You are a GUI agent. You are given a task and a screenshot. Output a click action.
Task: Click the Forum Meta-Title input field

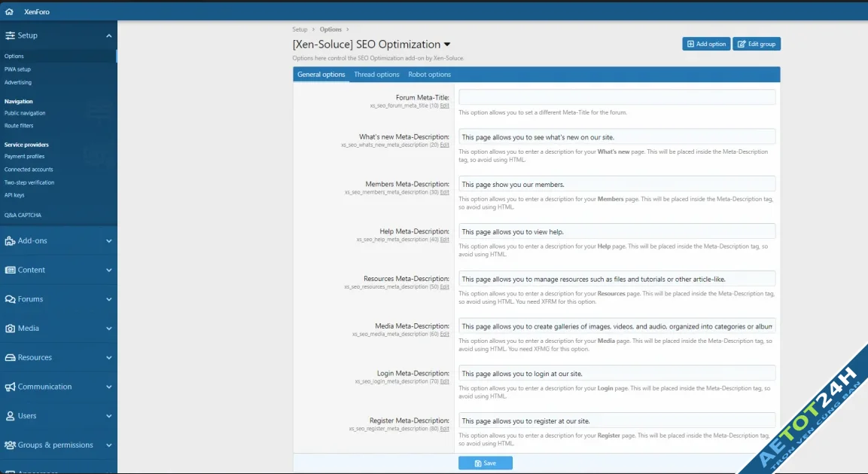coord(617,97)
